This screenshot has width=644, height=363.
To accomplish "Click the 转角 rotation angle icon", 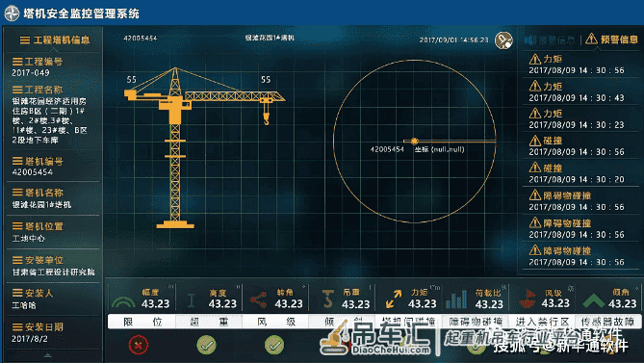I will coord(258,300).
